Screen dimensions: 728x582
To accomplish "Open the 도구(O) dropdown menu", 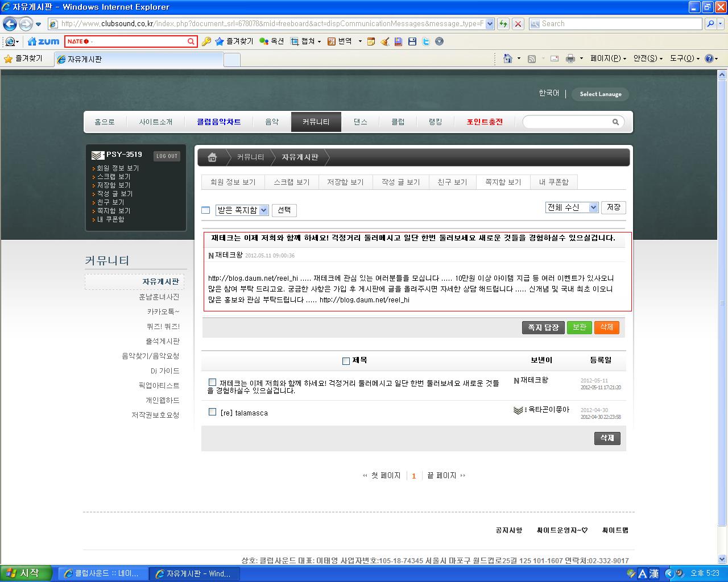I will pyautogui.click(x=684, y=59).
